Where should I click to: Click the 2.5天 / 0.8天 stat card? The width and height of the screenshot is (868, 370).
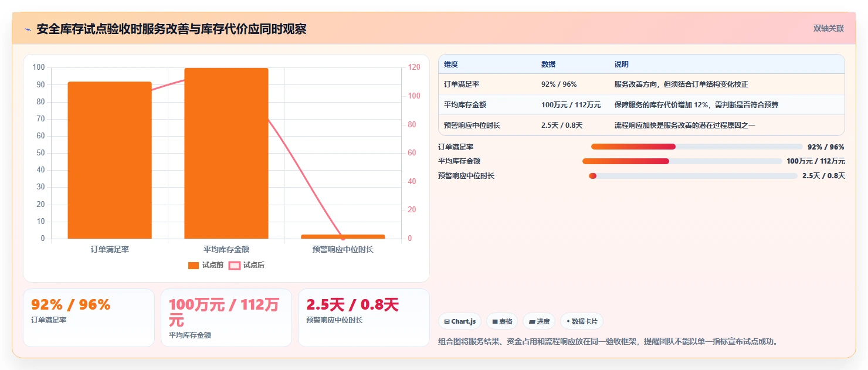pos(364,318)
